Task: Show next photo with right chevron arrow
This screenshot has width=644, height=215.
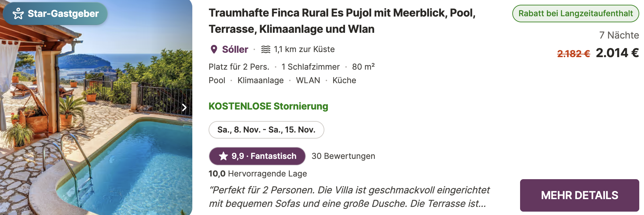Action: click(x=184, y=107)
